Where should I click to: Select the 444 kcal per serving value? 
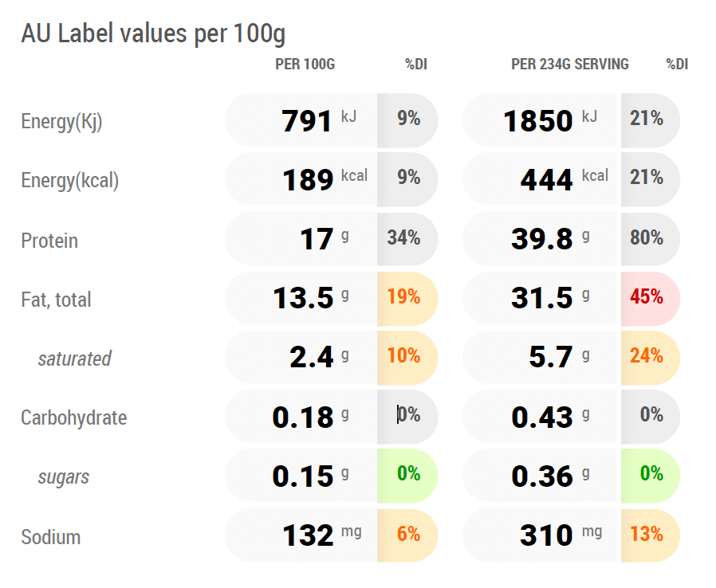click(539, 179)
